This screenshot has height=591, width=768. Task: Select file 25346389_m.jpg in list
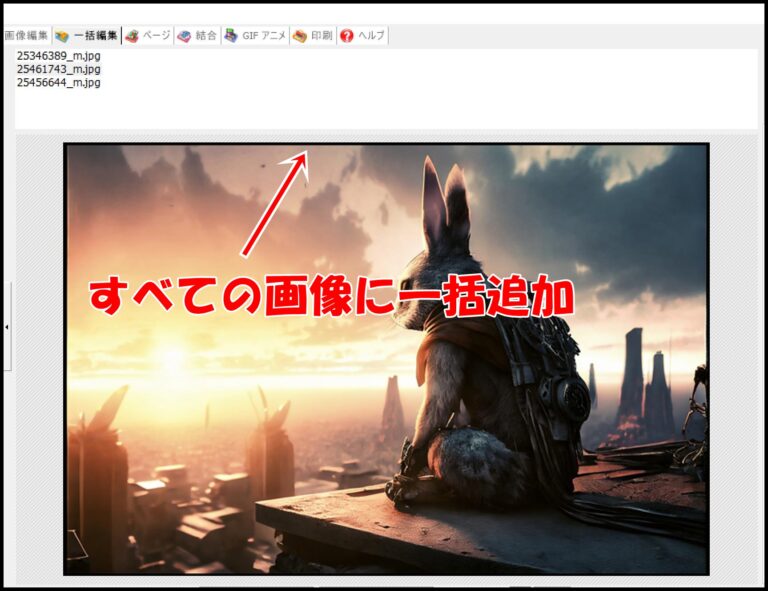click(x=59, y=56)
